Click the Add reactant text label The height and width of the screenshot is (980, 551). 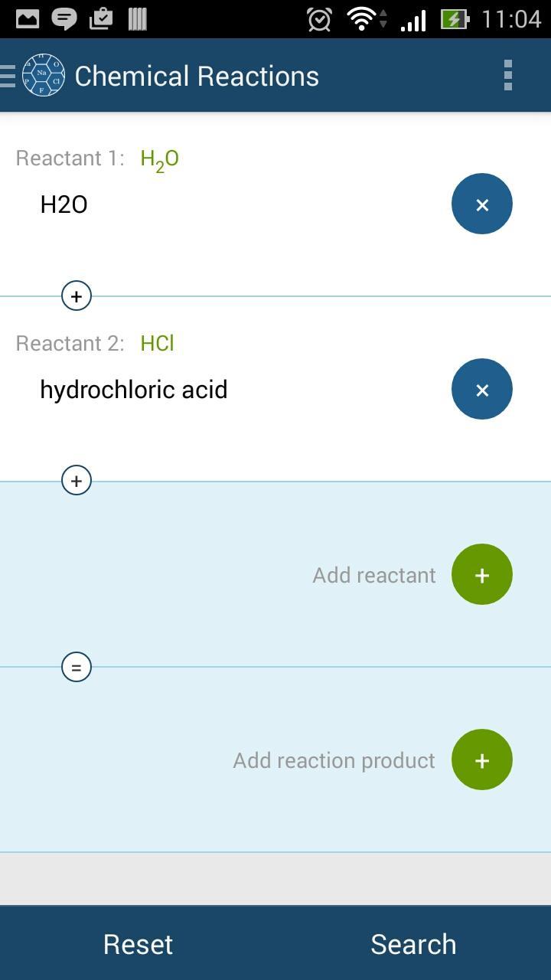pyautogui.click(x=373, y=574)
